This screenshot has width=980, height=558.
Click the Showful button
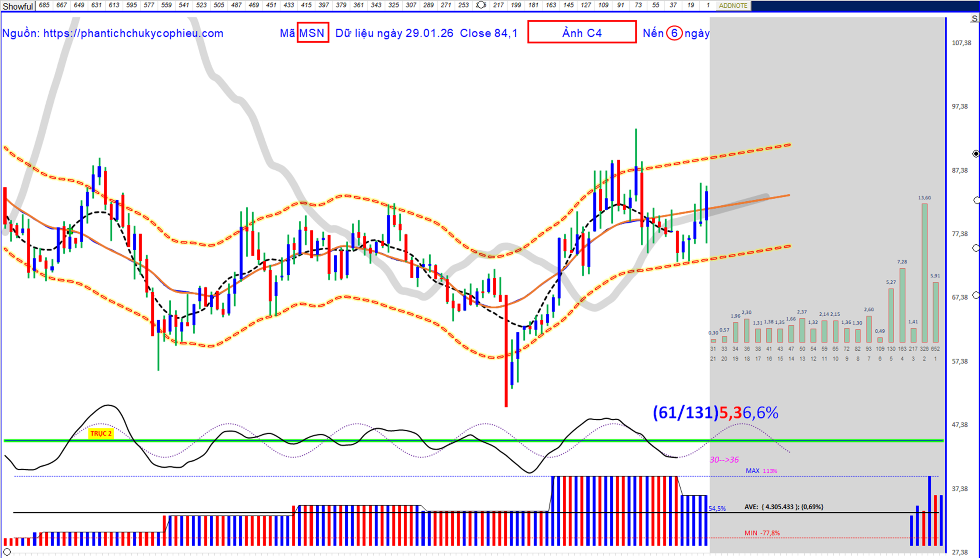click(18, 6)
